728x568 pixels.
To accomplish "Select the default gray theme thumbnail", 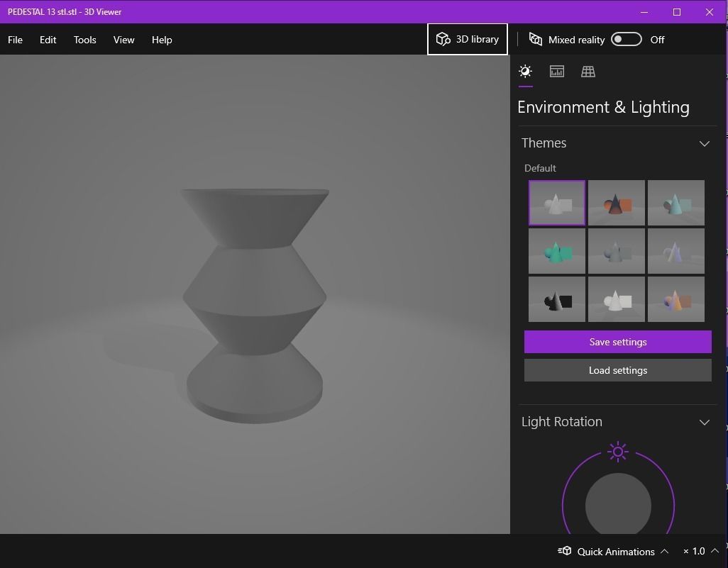I will pos(557,203).
